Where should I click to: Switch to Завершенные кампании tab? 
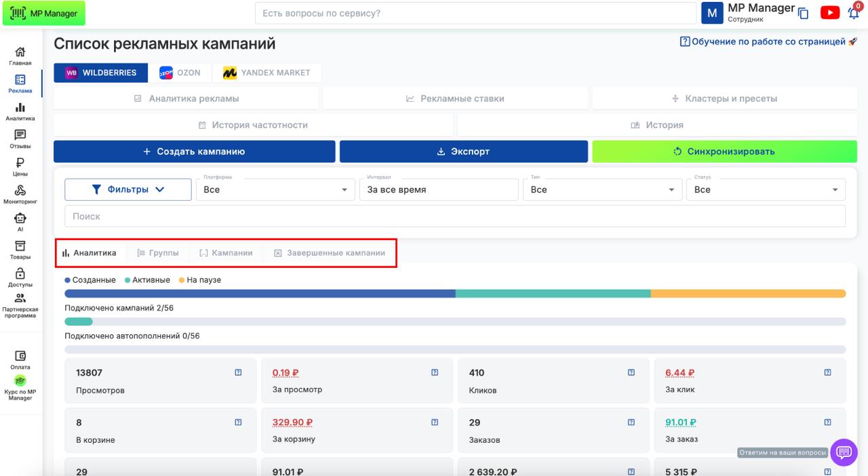click(330, 253)
